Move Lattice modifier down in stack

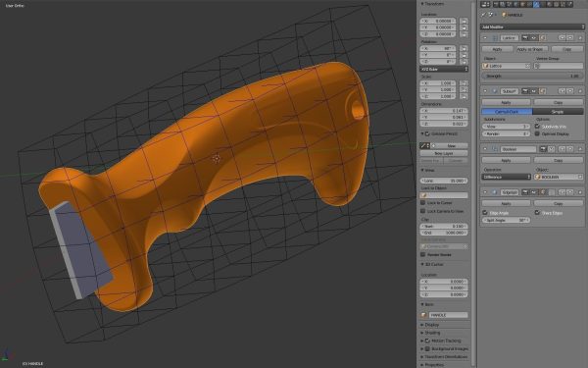(x=570, y=38)
